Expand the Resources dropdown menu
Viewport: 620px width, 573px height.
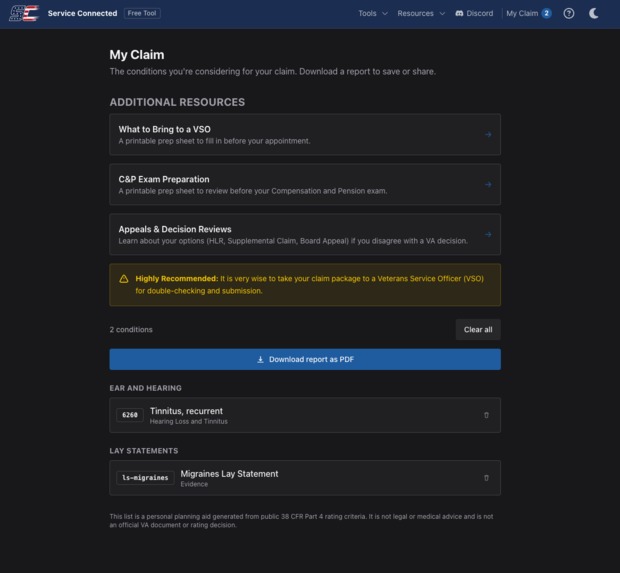pyautogui.click(x=421, y=13)
